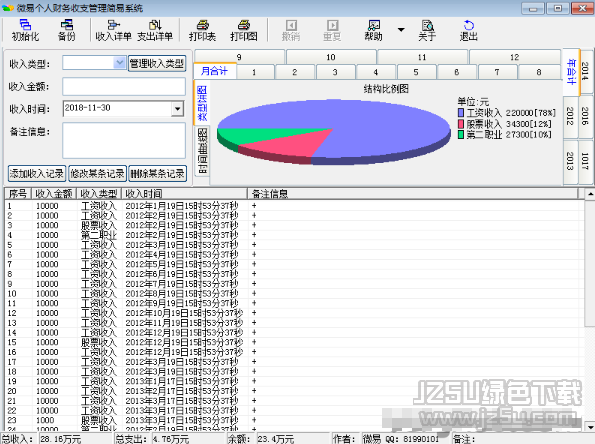Sort by the 收入时间 column header
Image resolution: width=595 pixels, height=444 pixels.
184,194
